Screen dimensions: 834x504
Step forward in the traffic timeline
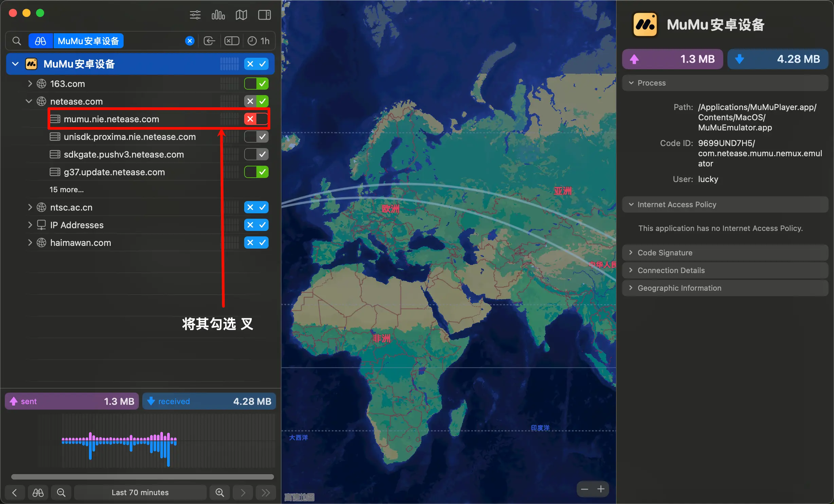tap(243, 492)
